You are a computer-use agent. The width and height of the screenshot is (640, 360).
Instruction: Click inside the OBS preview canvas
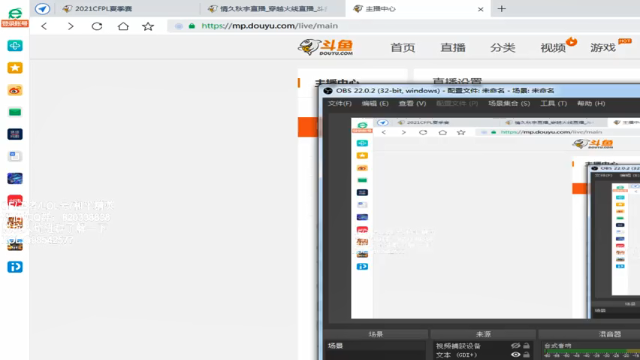pyautogui.click(x=495, y=218)
